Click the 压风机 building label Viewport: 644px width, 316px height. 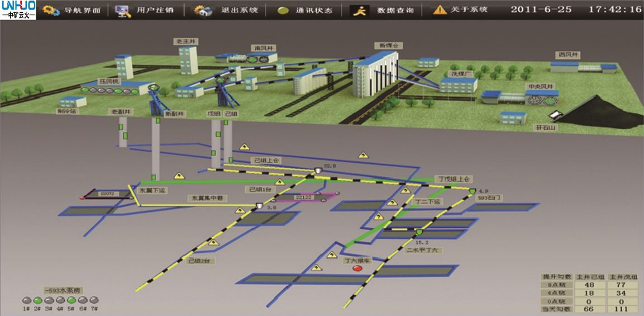(x=109, y=81)
